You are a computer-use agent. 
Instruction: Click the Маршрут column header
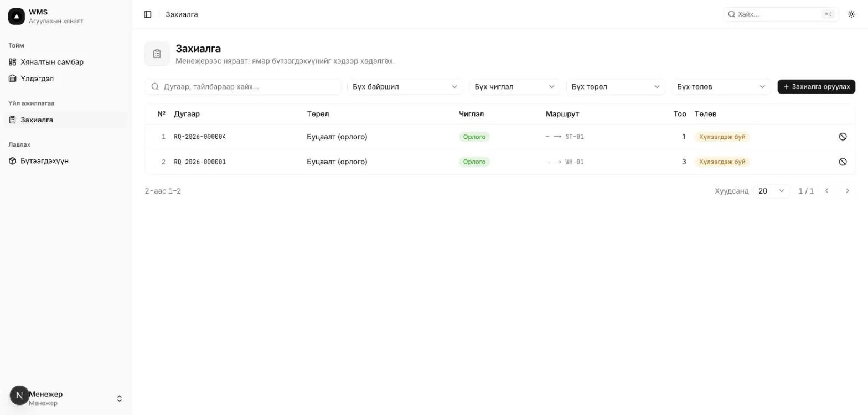562,114
